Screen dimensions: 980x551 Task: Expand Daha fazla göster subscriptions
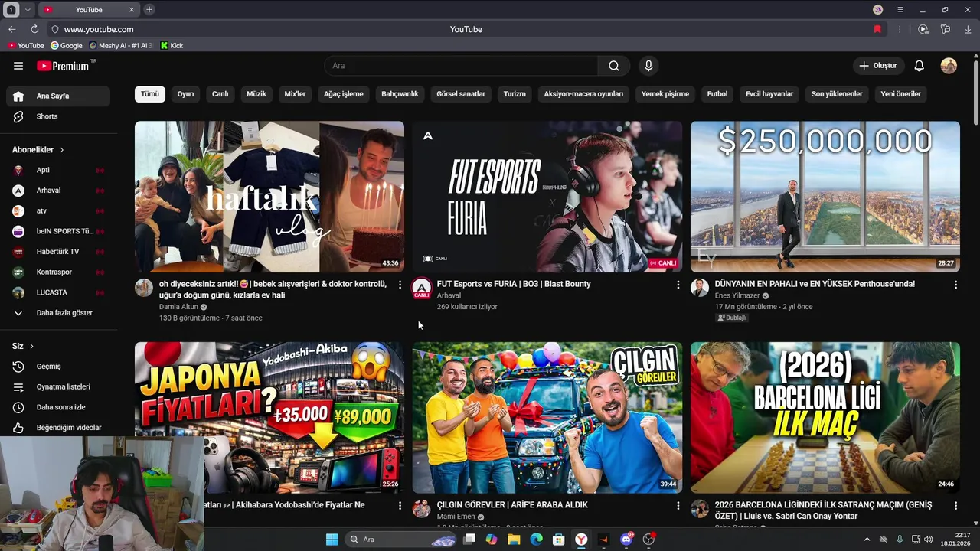pyautogui.click(x=58, y=313)
